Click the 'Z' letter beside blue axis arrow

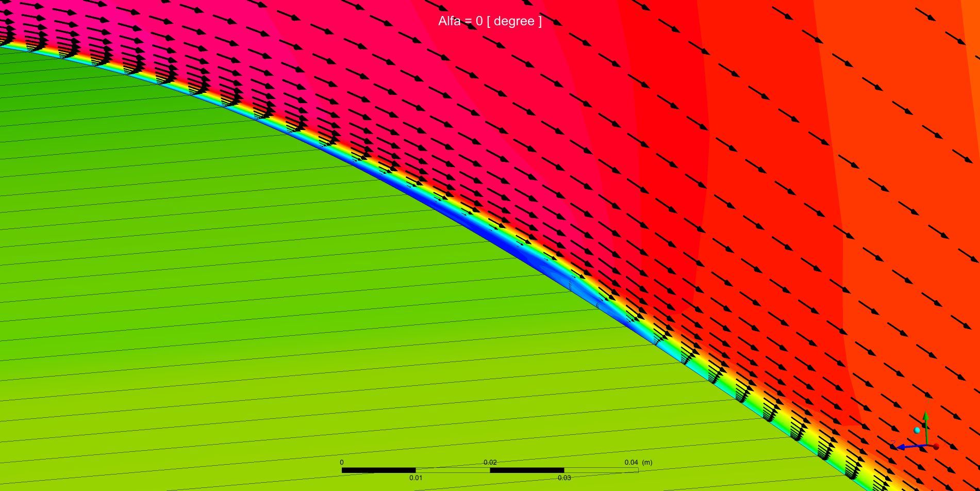pyautogui.click(x=893, y=443)
